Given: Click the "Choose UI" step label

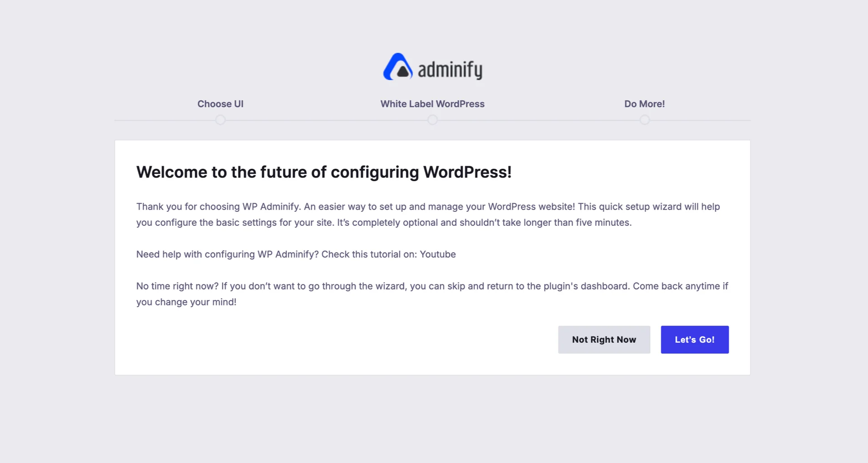Looking at the screenshot, I should click(220, 103).
